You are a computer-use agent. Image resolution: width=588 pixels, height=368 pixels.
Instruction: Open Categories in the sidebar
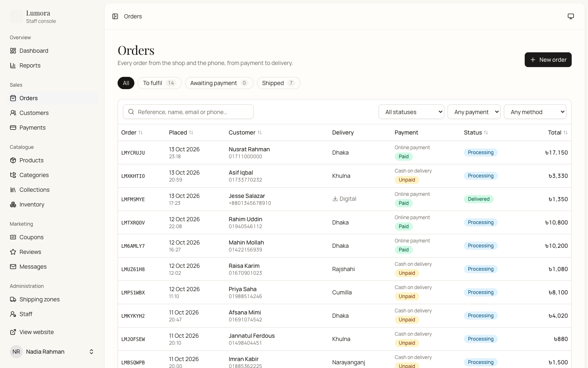pos(52,175)
